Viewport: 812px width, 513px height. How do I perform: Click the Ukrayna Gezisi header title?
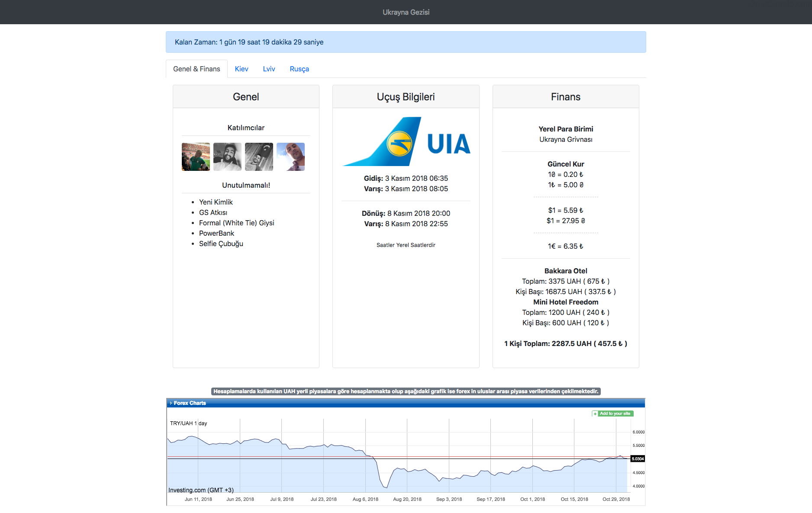pyautogui.click(x=406, y=12)
